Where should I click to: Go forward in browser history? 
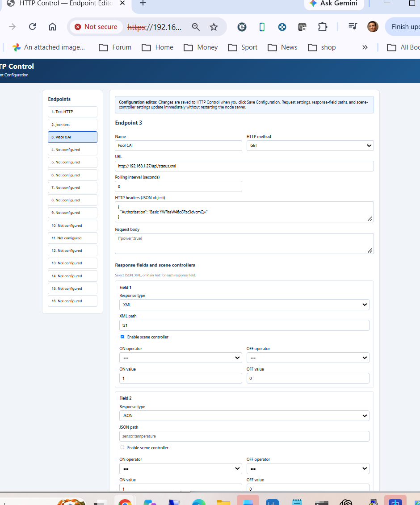(12, 27)
